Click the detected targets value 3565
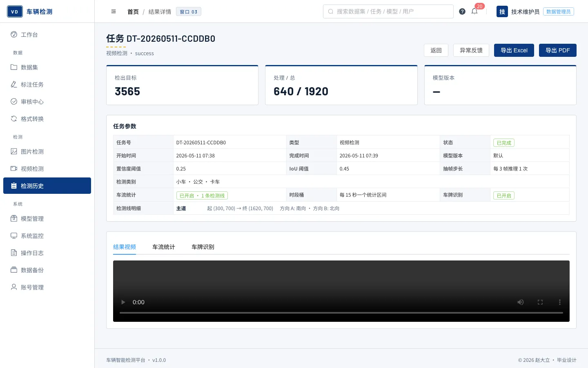 coord(127,92)
